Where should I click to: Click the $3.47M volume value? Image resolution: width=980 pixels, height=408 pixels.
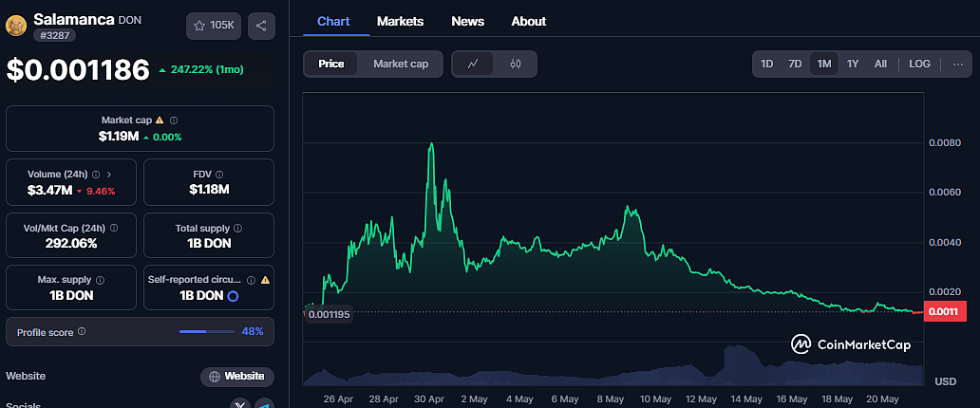point(48,191)
